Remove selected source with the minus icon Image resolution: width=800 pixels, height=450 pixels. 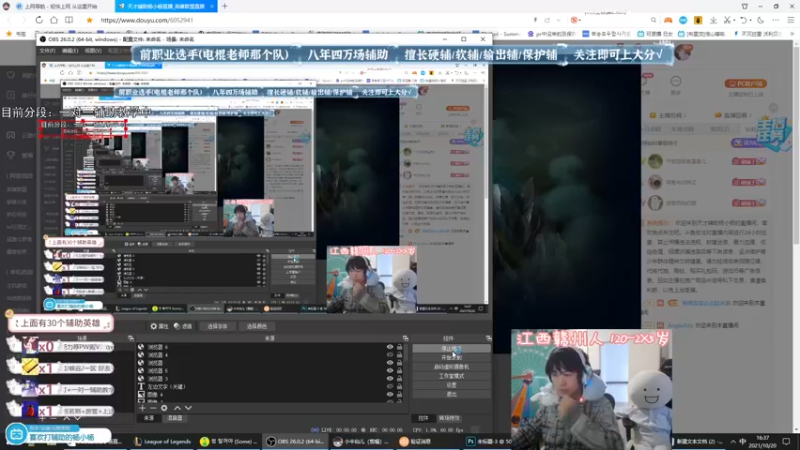(x=153, y=408)
